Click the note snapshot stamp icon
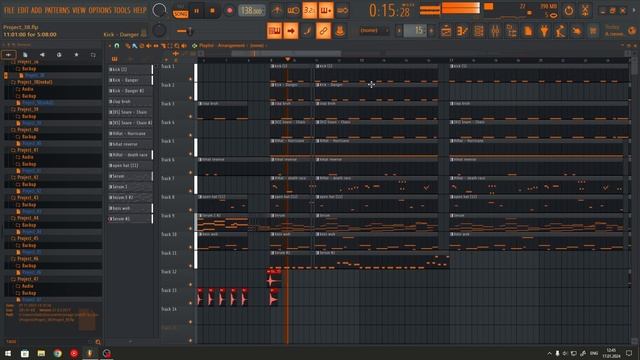The width and height of the screenshot is (640, 360). click(340, 31)
